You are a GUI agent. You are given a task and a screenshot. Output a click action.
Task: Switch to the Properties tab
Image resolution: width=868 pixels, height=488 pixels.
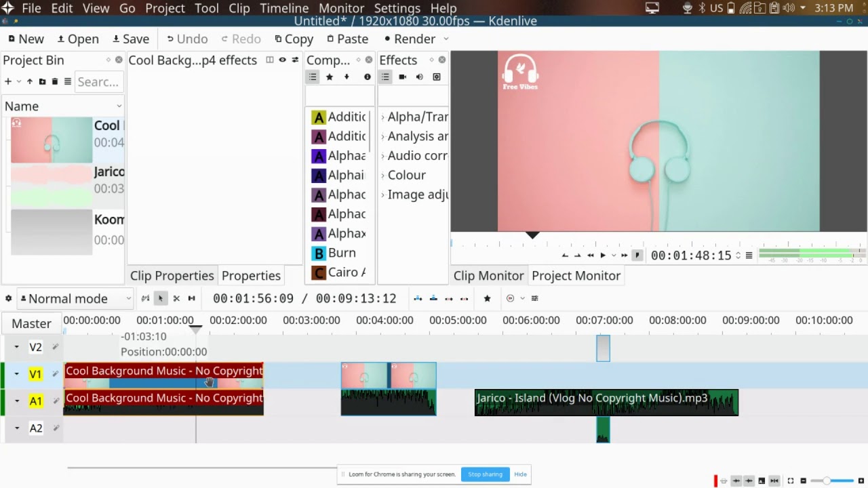[251, 275]
